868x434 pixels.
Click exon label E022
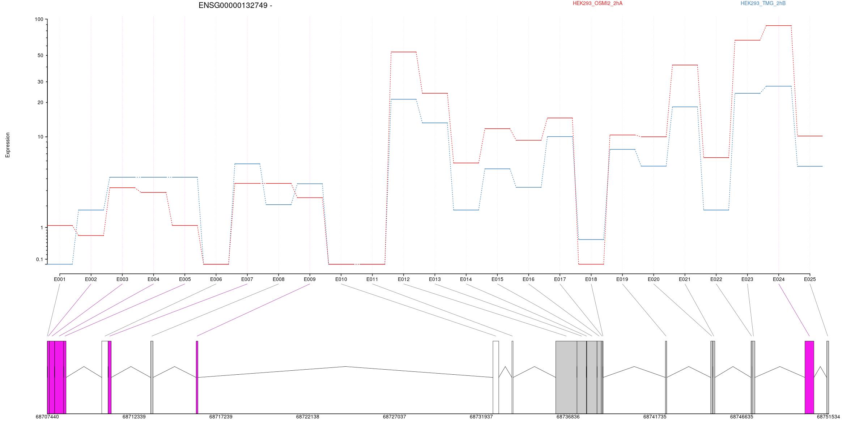click(716, 279)
